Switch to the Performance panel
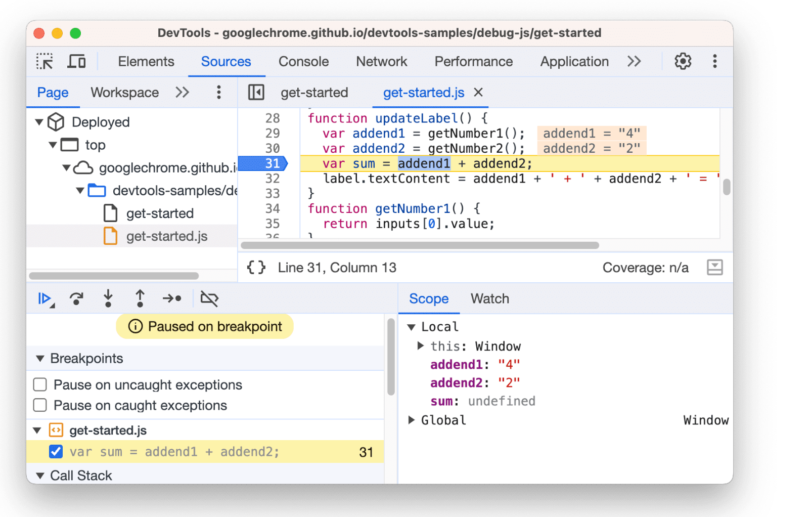This screenshot has width=812, height=517. click(473, 61)
